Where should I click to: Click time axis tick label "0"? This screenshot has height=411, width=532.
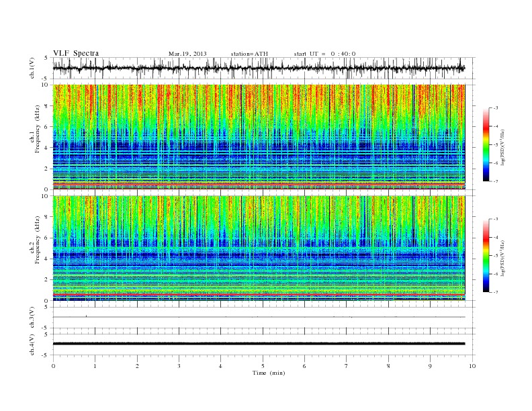[x=53, y=366]
